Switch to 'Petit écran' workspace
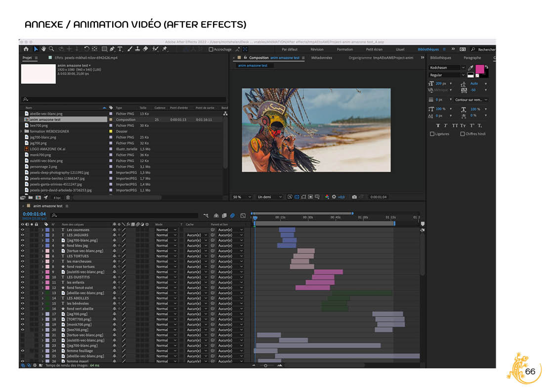The image size is (555, 392). coord(374,49)
